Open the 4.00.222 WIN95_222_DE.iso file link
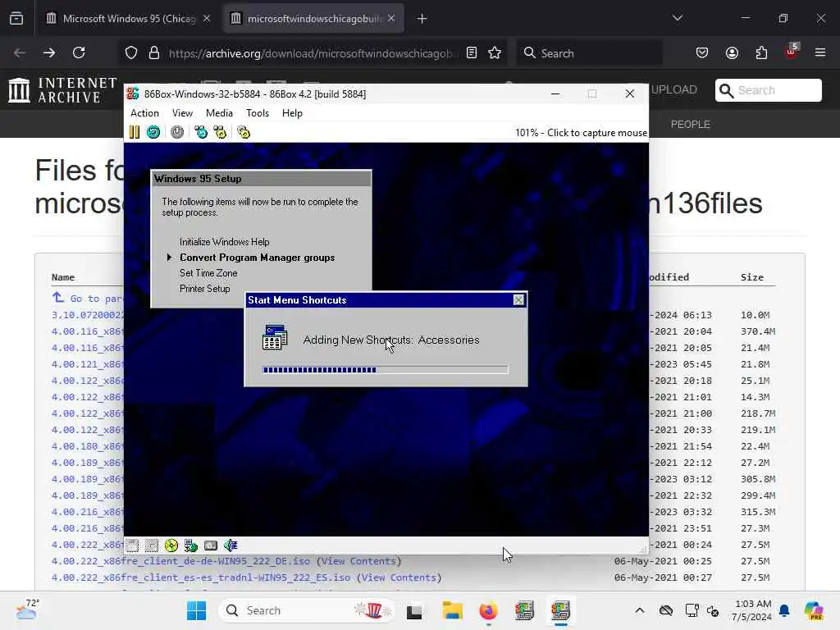Image resolution: width=840 pixels, height=630 pixels. click(x=180, y=561)
